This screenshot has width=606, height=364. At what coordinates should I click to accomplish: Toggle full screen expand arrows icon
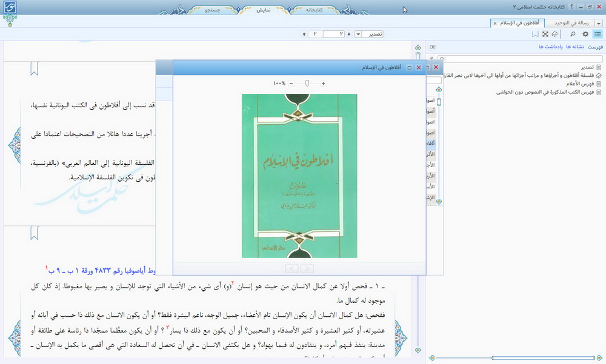(545, 35)
